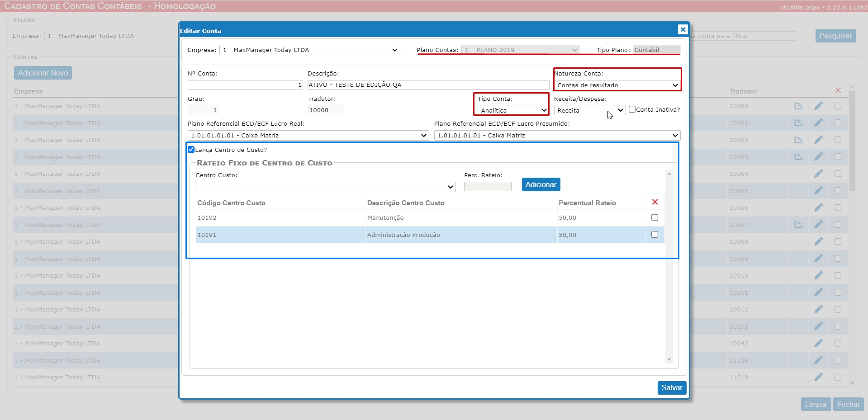Open the Plano Contas dropdown

(521, 50)
